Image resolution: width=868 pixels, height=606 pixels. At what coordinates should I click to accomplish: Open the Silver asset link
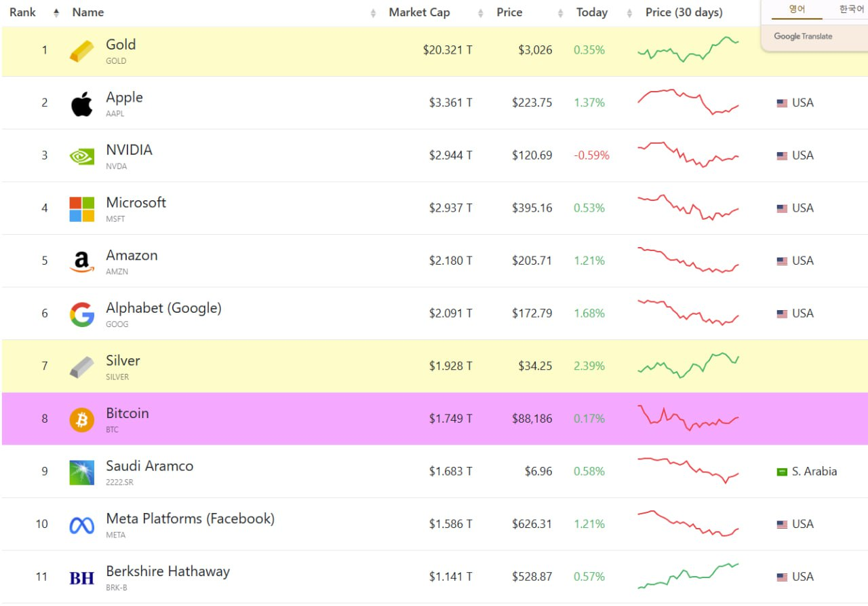pyautogui.click(x=123, y=360)
